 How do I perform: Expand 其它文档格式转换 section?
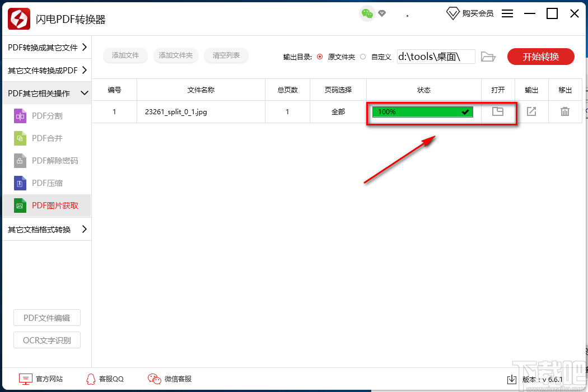(x=47, y=229)
